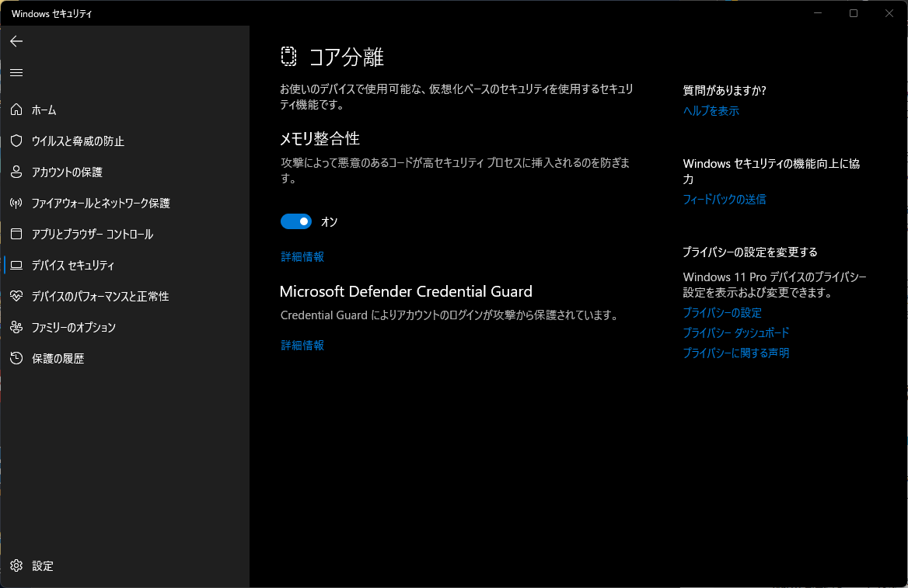Image resolution: width=908 pixels, height=588 pixels.
Task: Click the app and browser control window icon
Action: click(x=16, y=234)
